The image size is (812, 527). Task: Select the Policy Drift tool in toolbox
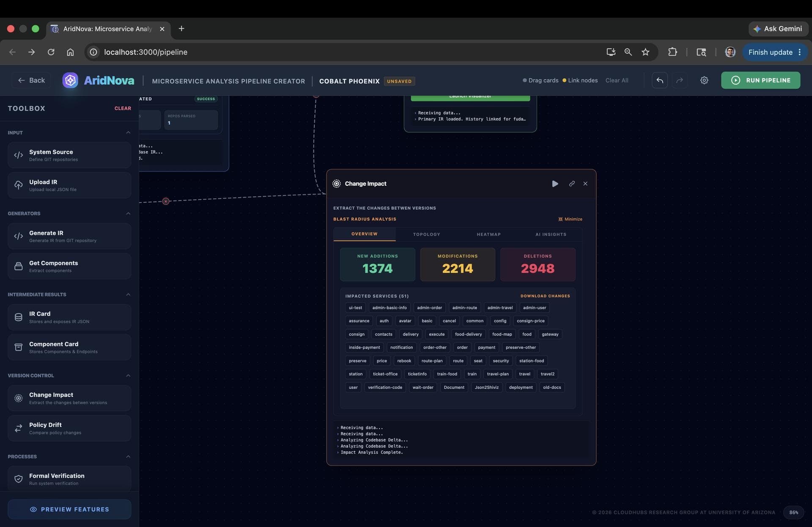pyautogui.click(x=69, y=428)
